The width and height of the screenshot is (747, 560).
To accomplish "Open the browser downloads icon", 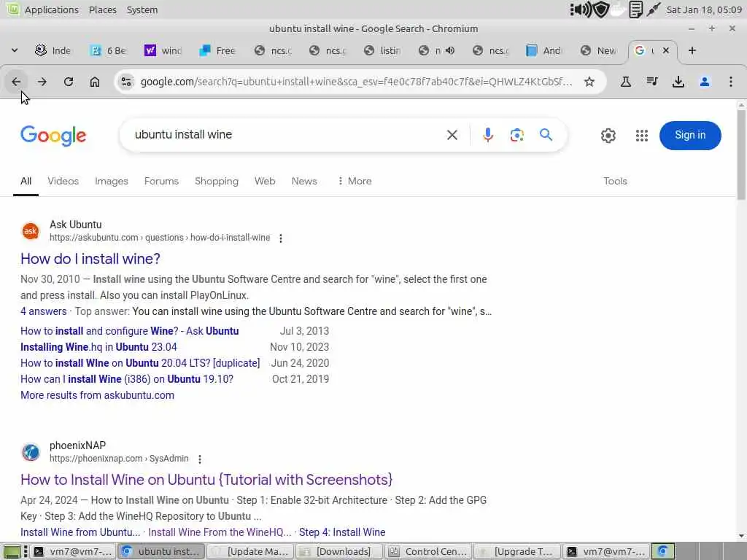I will [678, 82].
